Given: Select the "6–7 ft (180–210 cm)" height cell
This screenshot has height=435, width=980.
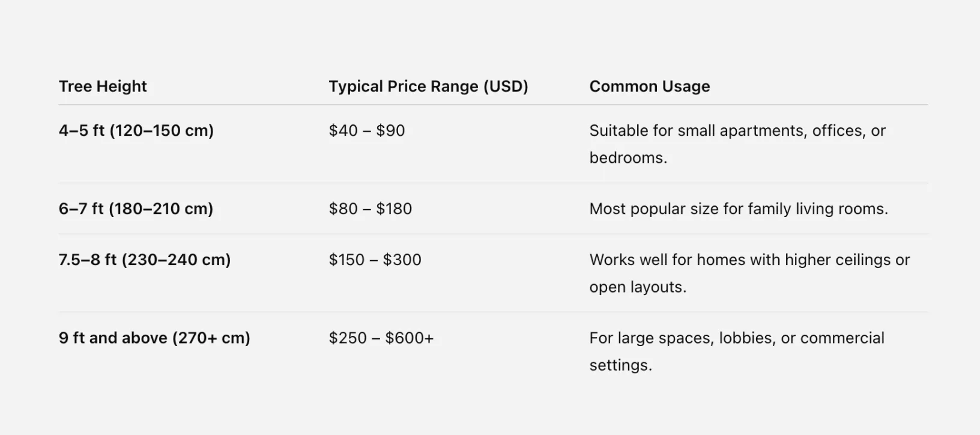Looking at the screenshot, I should pyautogui.click(x=136, y=209).
